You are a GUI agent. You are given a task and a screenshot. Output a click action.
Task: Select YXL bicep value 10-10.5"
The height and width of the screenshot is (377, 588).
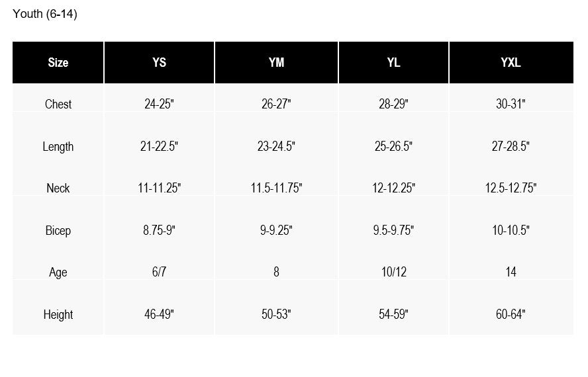point(511,231)
